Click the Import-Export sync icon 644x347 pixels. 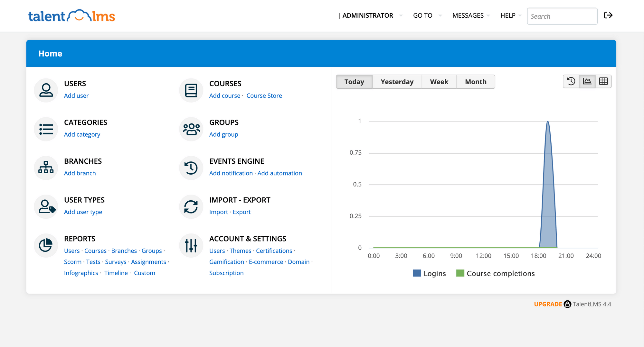tap(191, 206)
